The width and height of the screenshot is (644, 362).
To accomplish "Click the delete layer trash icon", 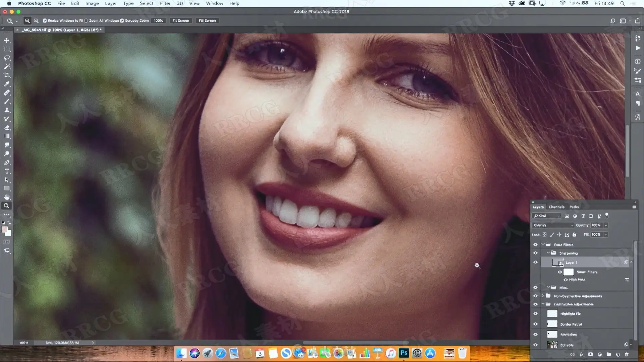I will [x=627, y=354].
